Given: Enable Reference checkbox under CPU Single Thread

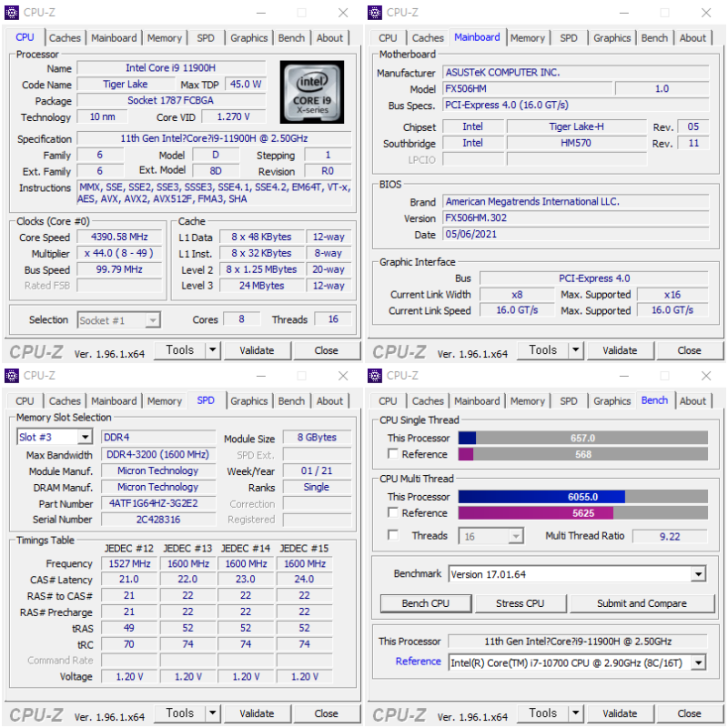Looking at the screenshot, I should point(393,453).
